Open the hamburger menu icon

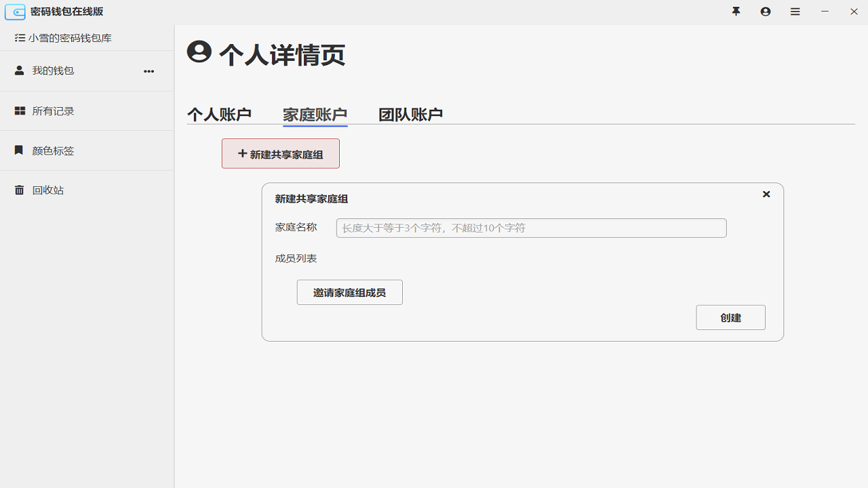795,12
